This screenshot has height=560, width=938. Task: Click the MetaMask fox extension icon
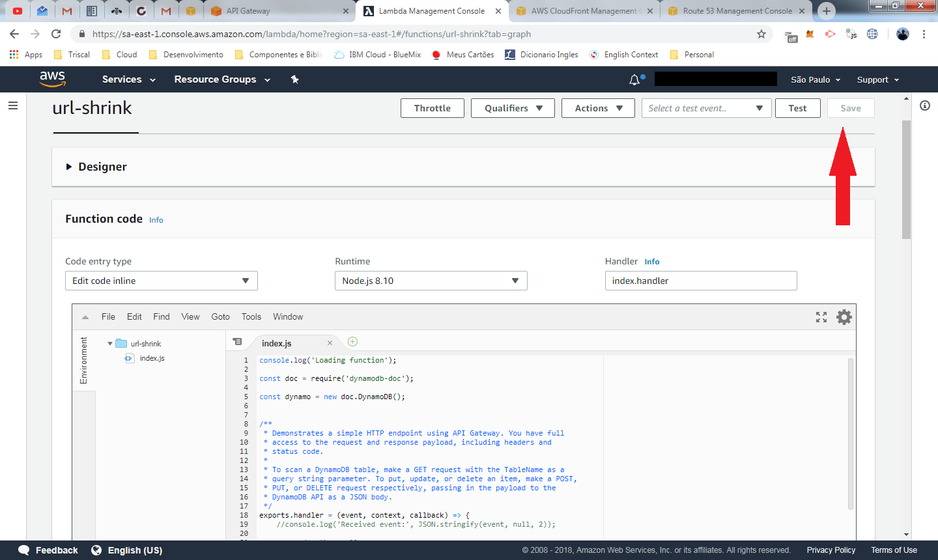[810, 34]
